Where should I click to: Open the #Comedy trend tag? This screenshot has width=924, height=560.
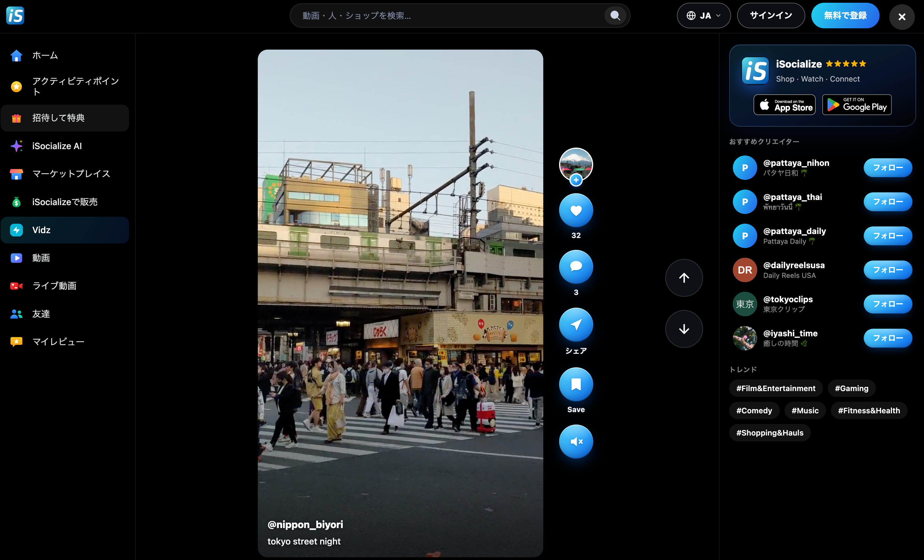pyautogui.click(x=754, y=411)
